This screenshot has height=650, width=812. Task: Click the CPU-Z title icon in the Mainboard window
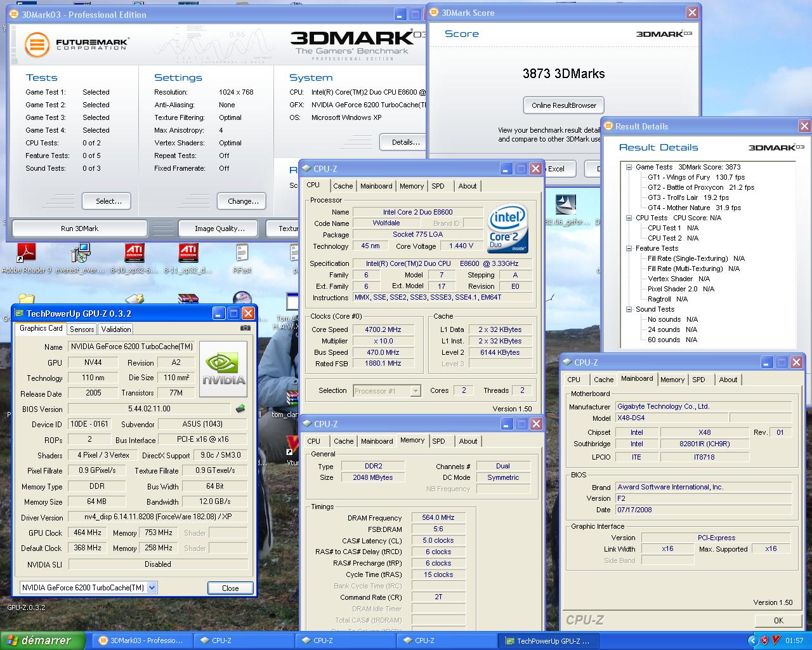[x=566, y=362]
